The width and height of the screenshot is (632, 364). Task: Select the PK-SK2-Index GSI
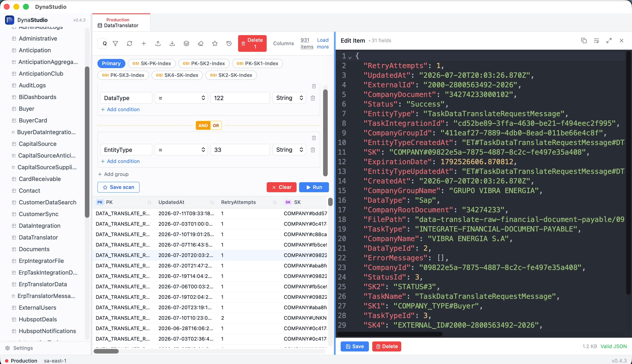click(x=204, y=64)
